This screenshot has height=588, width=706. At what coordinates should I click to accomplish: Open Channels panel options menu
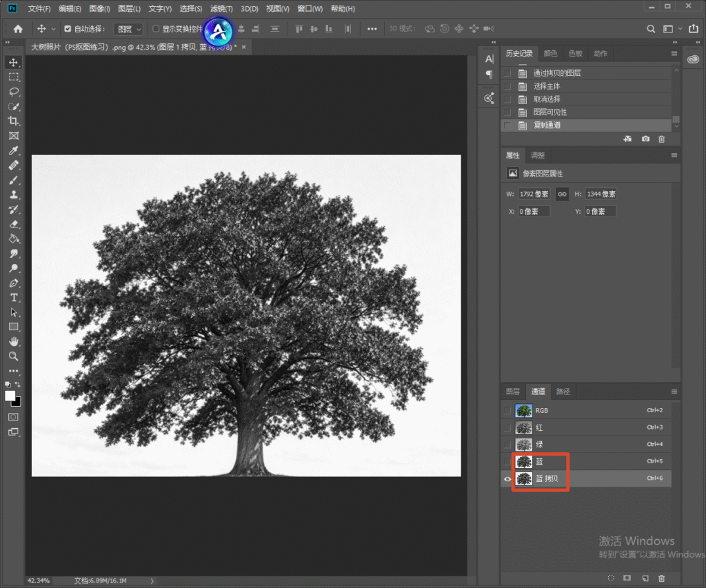674,392
